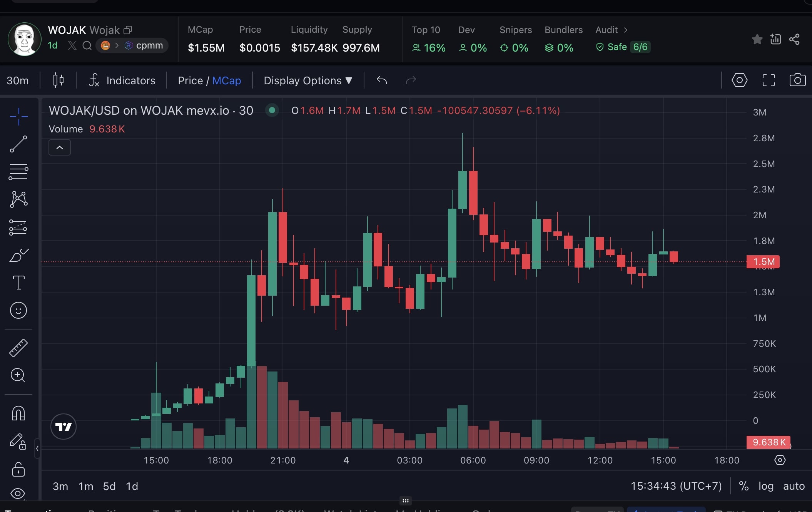Share the WOJAK token page
The width and height of the screenshot is (812, 512).
click(794, 39)
